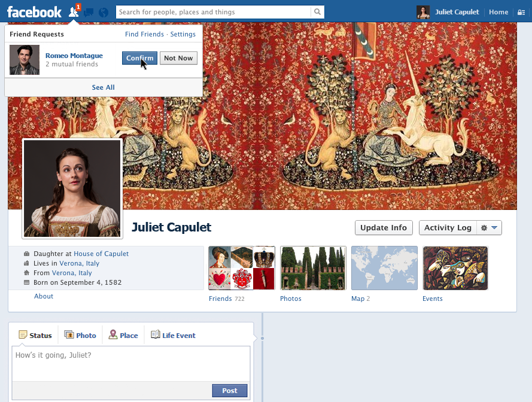The width and height of the screenshot is (532, 402).
Task: Open the Friends thumbnail collage
Action: coord(241,268)
